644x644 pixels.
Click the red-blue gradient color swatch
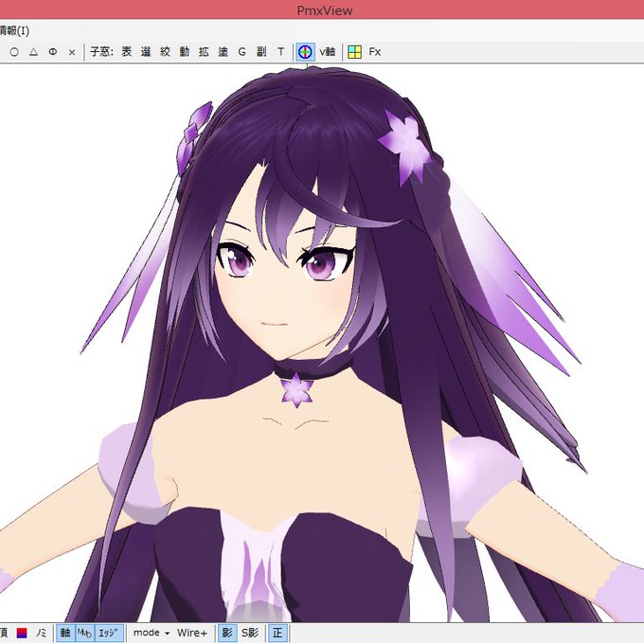22,633
